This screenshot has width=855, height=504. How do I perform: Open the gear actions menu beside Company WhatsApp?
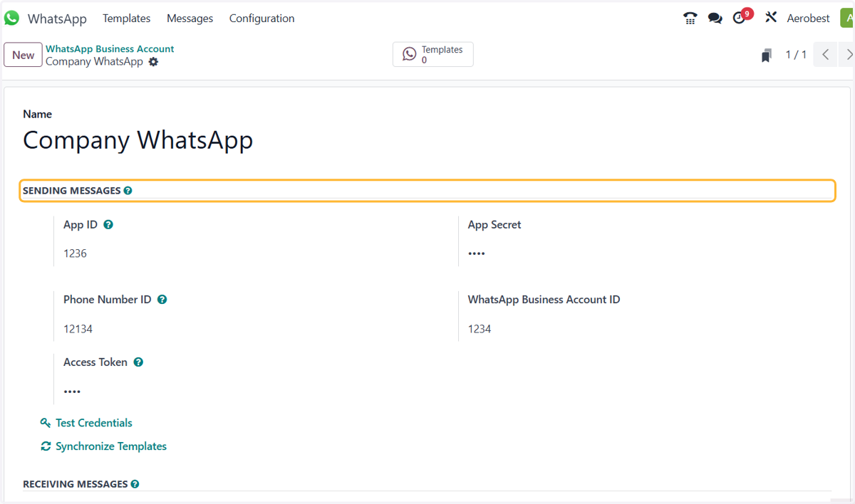click(153, 62)
